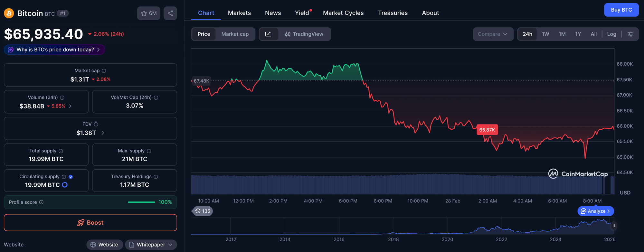Switch chart to Market cap view
The height and width of the screenshot is (252, 644).
(x=235, y=34)
